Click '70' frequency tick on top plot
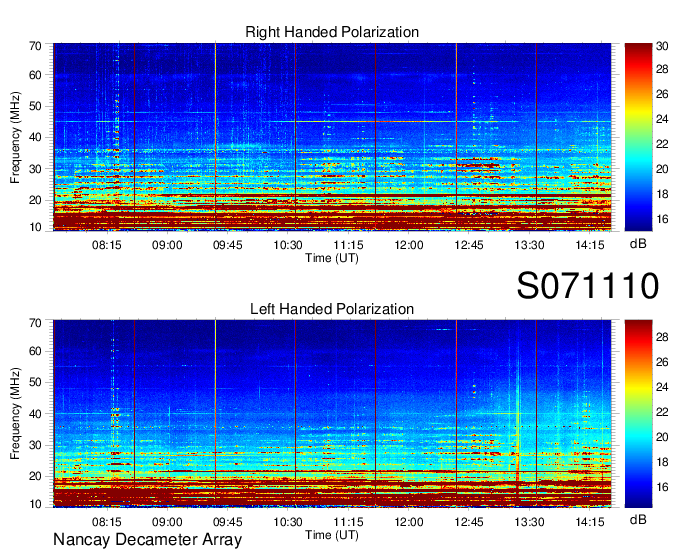This screenshot has width=680, height=552. click(35, 46)
